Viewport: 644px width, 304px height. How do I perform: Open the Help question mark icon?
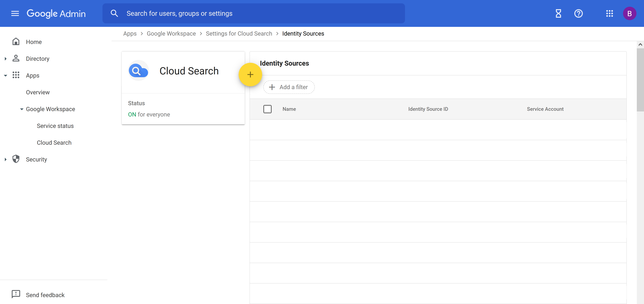[578, 13]
